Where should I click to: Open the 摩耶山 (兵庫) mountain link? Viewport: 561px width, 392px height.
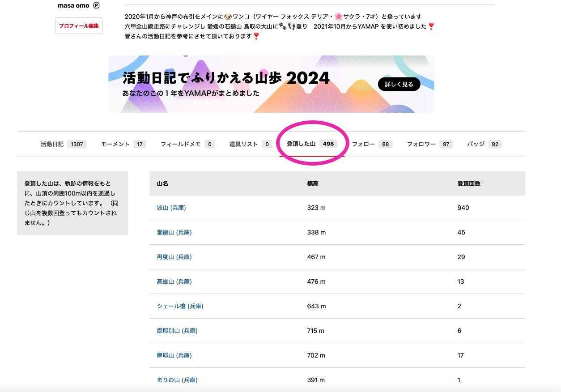pos(174,355)
